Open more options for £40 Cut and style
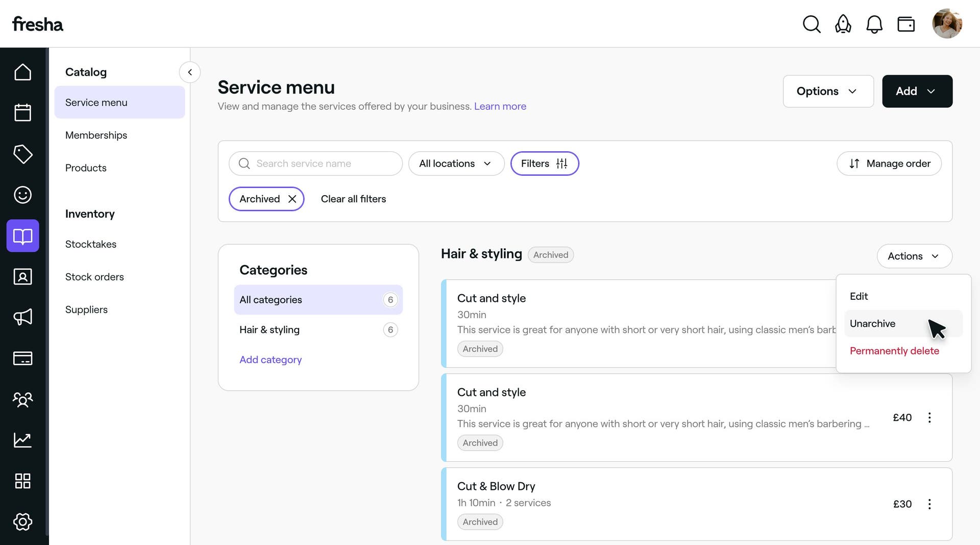The height and width of the screenshot is (545, 980). point(929,417)
